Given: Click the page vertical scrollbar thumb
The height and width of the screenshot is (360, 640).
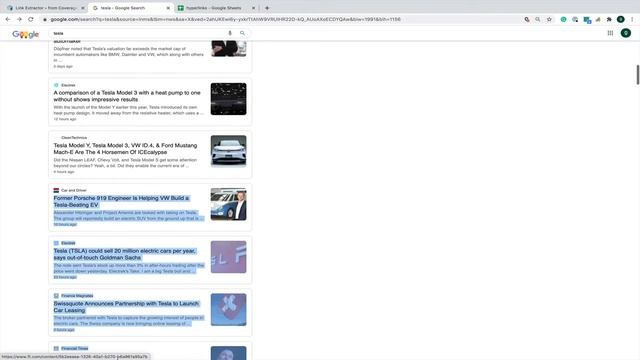Looking at the screenshot, I should click(638, 75).
